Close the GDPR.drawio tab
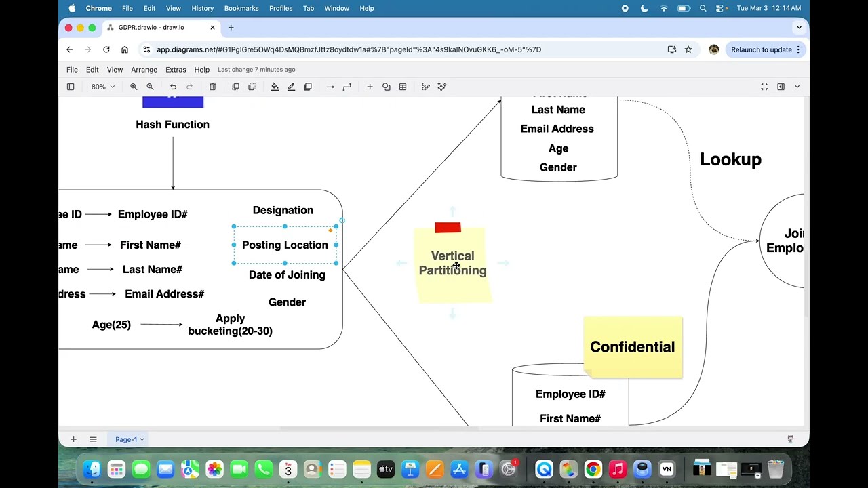The width and height of the screenshot is (868, 488). click(x=212, y=28)
